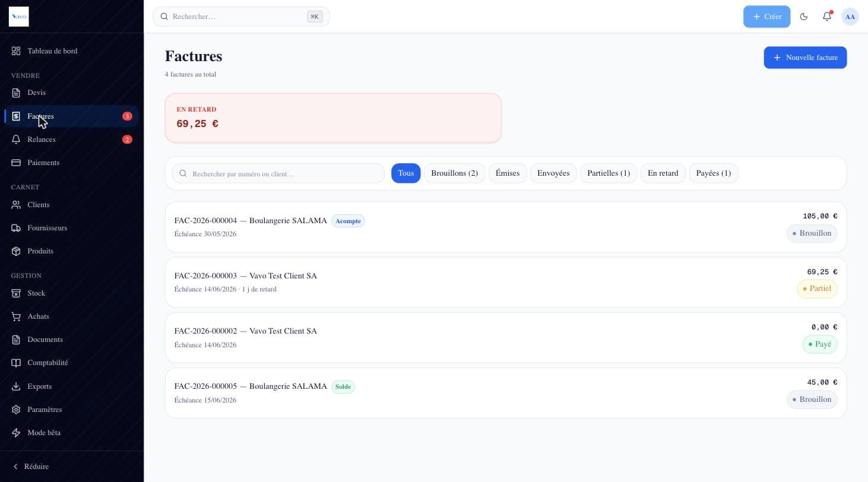
Task: Open invoice FAC-2026-000003
Action: pyautogui.click(x=506, y=282)
